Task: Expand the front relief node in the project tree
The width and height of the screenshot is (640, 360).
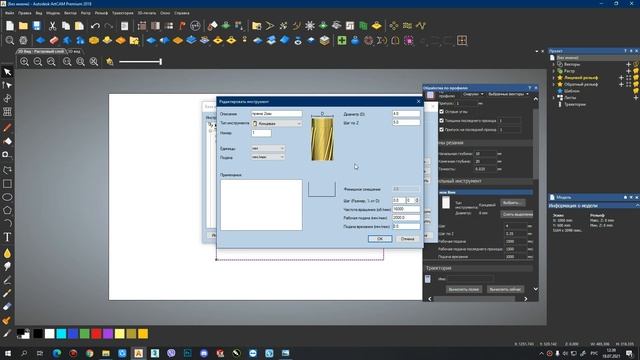Action: [554, 78]
